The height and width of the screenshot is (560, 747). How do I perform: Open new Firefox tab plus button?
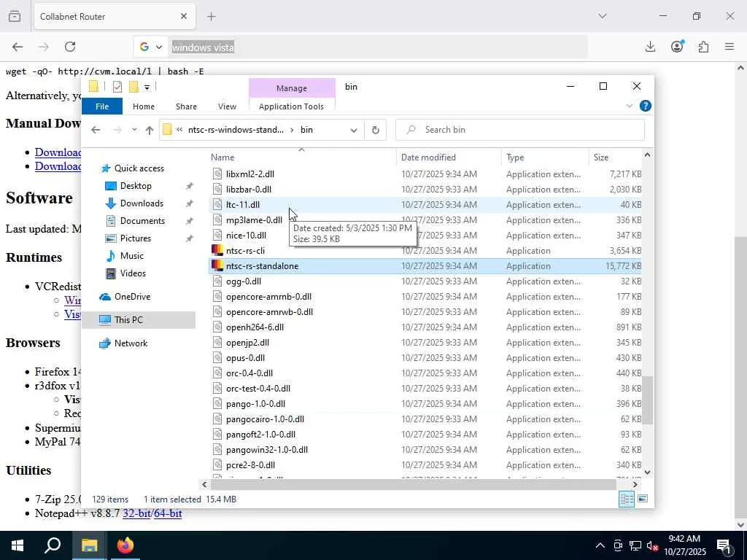coord(212,17)
